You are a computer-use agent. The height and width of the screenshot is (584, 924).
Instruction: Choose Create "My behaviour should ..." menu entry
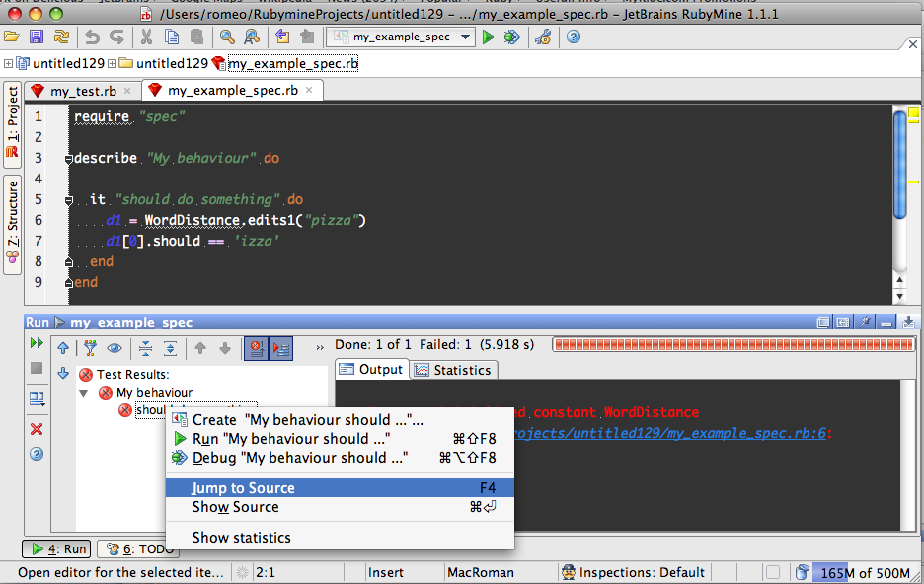tap(340, 420)
